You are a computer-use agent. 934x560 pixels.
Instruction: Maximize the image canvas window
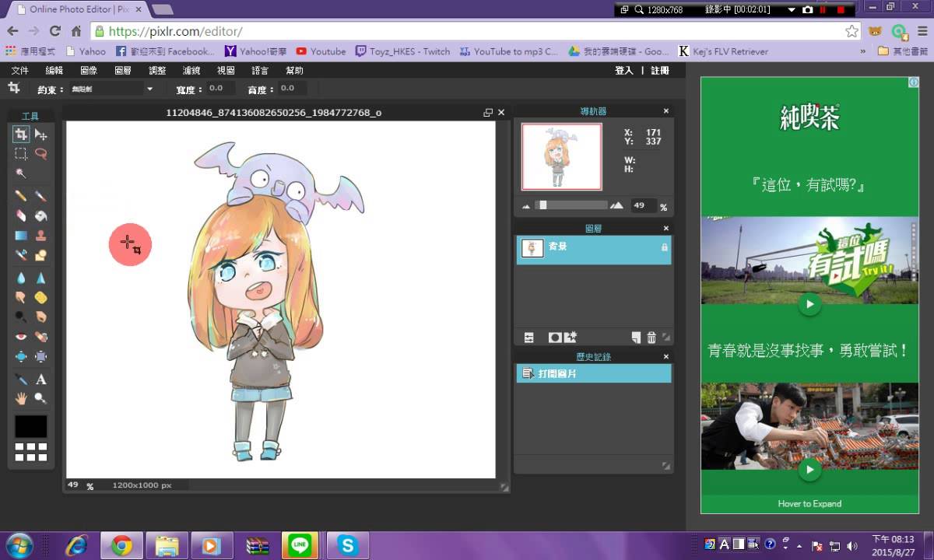click(x=488, y=112)
